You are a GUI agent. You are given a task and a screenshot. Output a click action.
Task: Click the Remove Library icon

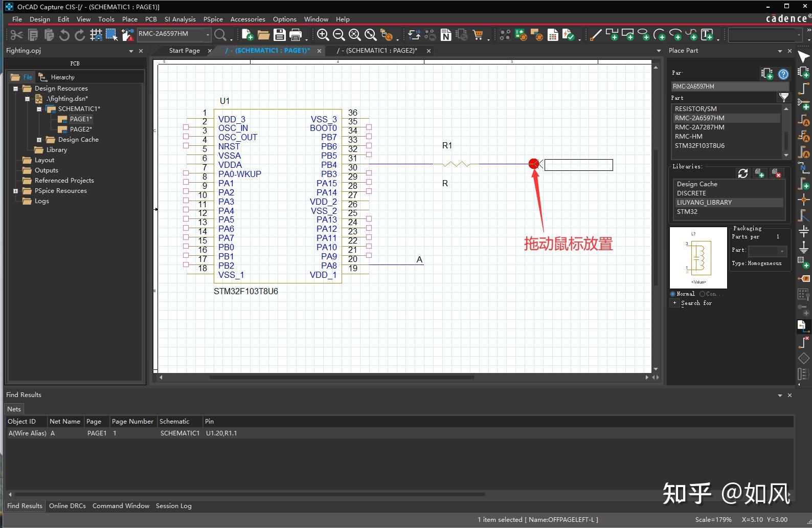(776, 173)
